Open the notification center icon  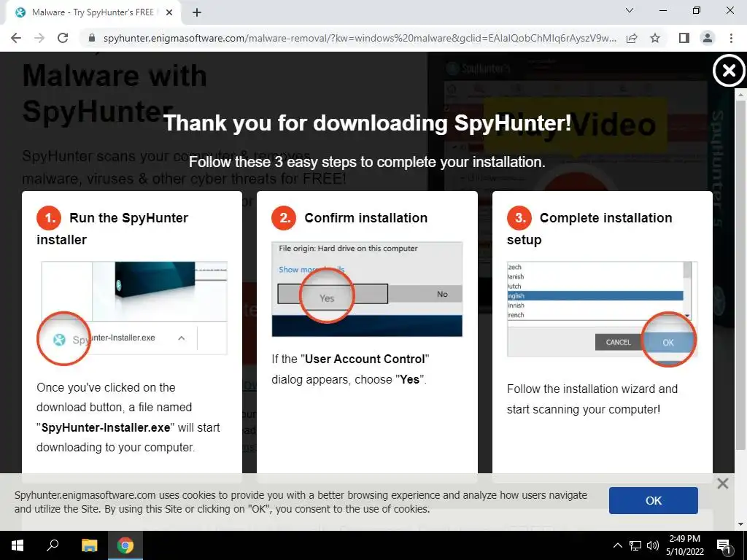pos(724,546)
